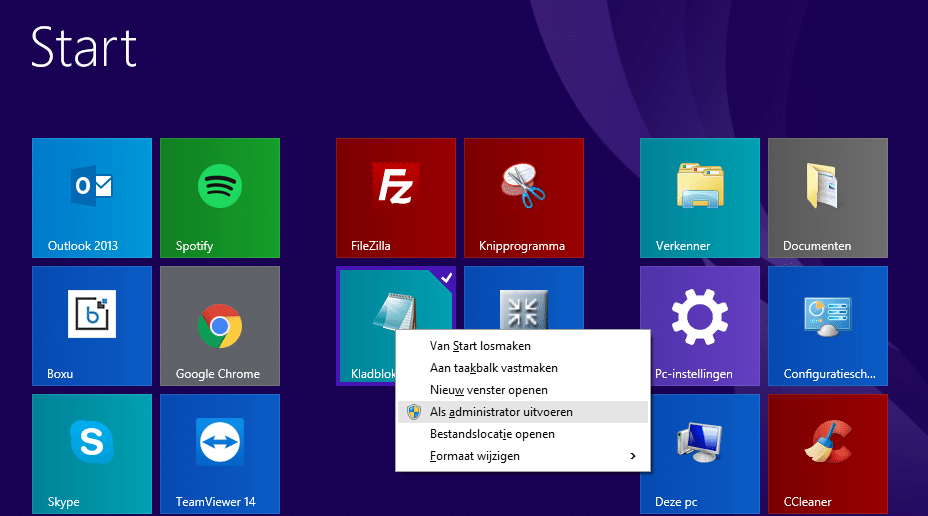Viewport: 928px width, 516px height.
Task: Select Aan taakbalk vastmaken menu entry
Action: click(523, 368)
